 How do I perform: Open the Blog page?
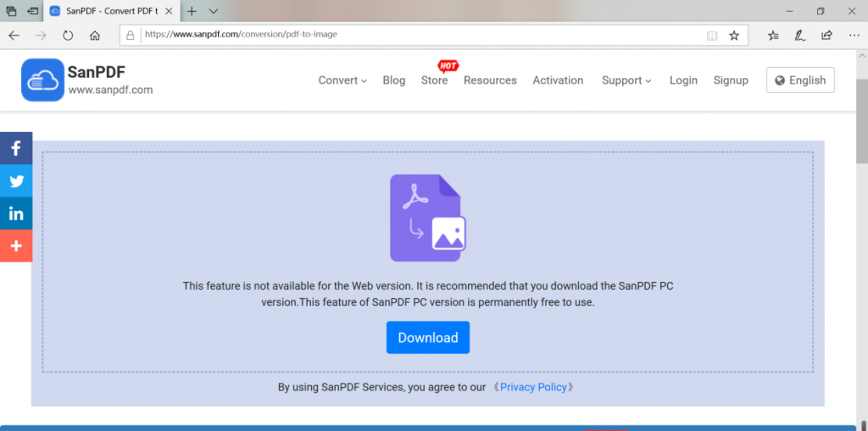pos(393,80)
